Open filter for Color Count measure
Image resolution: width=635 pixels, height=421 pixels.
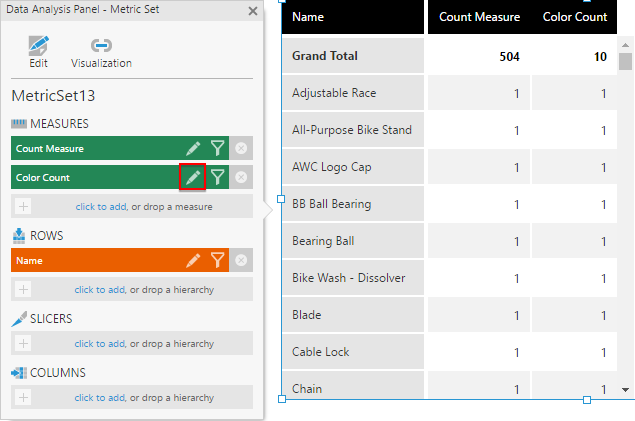click(x=217, y=177)
